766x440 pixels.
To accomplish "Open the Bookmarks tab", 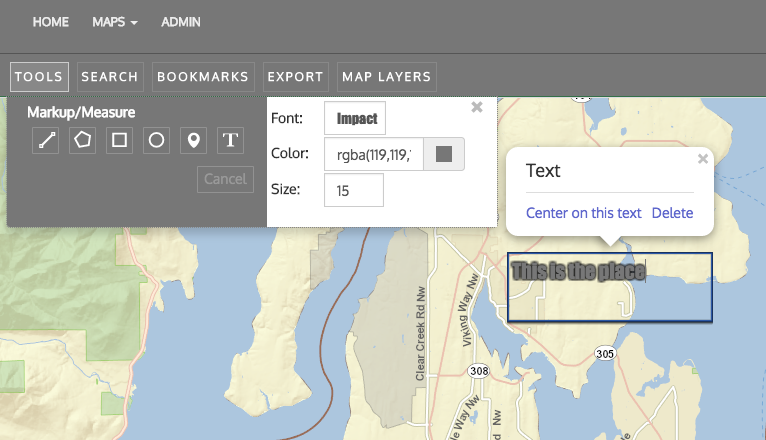I will [x=203, y=77].
